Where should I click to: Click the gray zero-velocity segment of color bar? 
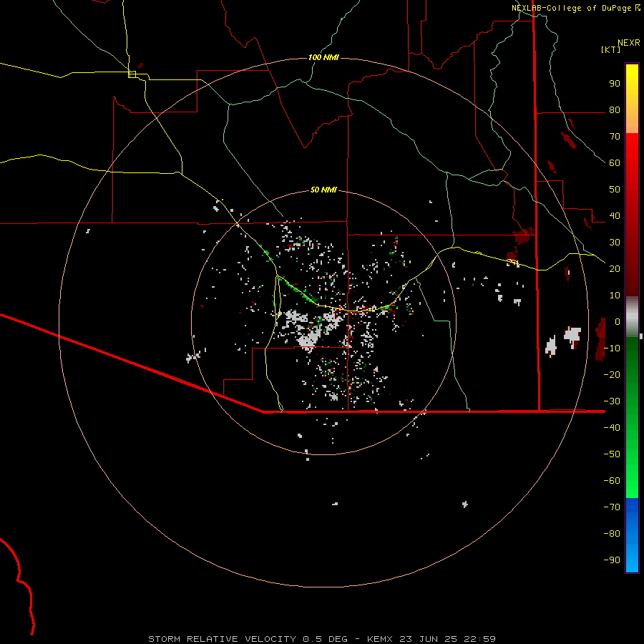[x=632, y=317]
